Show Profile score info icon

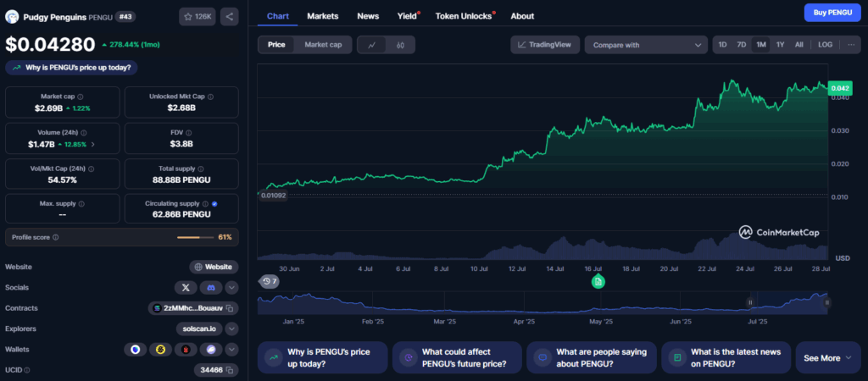[55, 237]
